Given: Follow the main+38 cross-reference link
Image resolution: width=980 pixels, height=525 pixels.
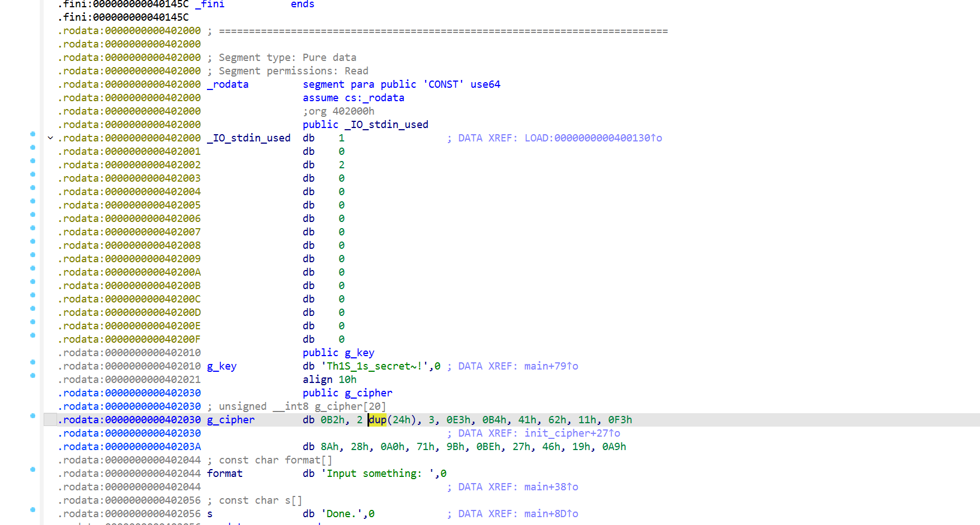Looking at the screenshot, I should tap(551, 487).
